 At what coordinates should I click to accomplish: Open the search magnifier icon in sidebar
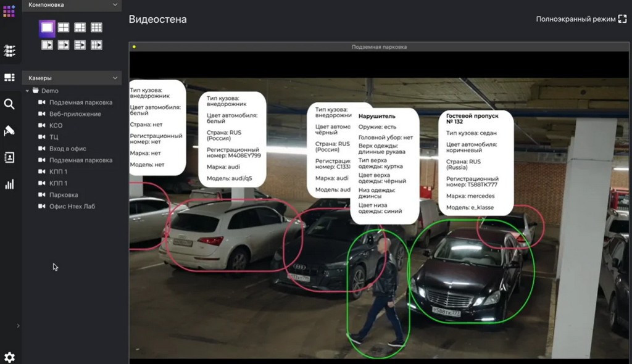pyautogui.click(x=9, y=104)
